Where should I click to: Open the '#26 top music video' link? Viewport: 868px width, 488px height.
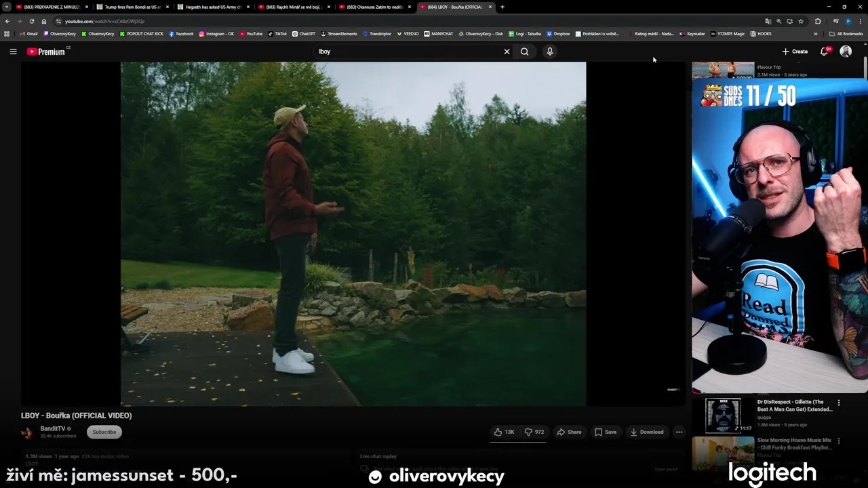[x=105, y=456]
